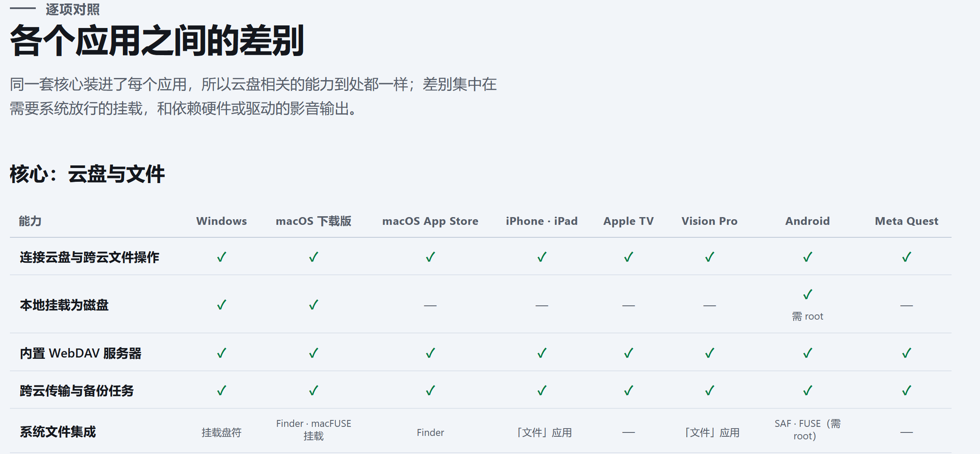This screenshot has width=980, height=454.
Task: Click the Meta Quest checkmark for 连接云盘与跨云文件操作
Action: tap(907, 257)
